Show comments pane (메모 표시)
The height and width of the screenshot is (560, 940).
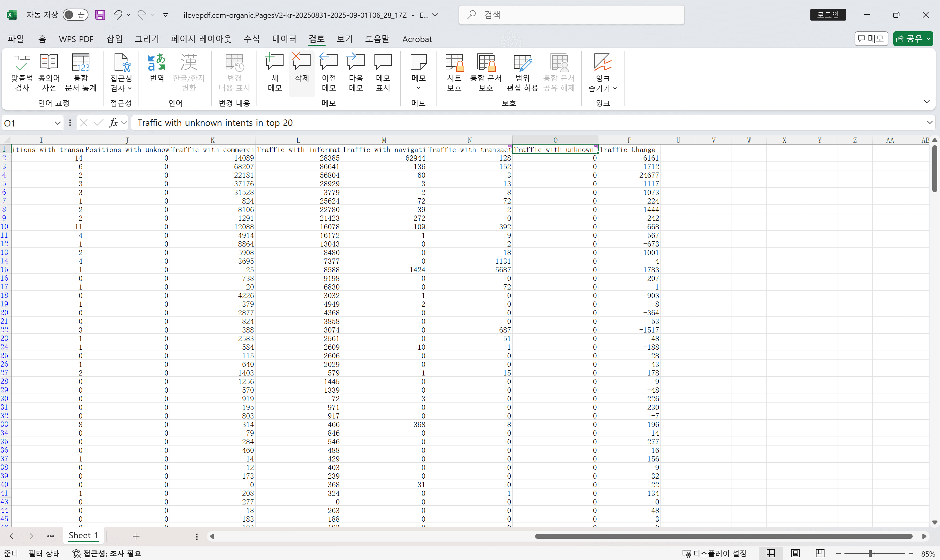click(383, 72)
